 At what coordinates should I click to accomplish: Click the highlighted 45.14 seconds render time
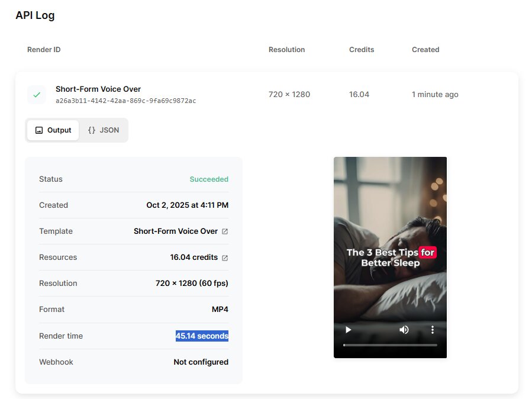[x=202, y=336]
